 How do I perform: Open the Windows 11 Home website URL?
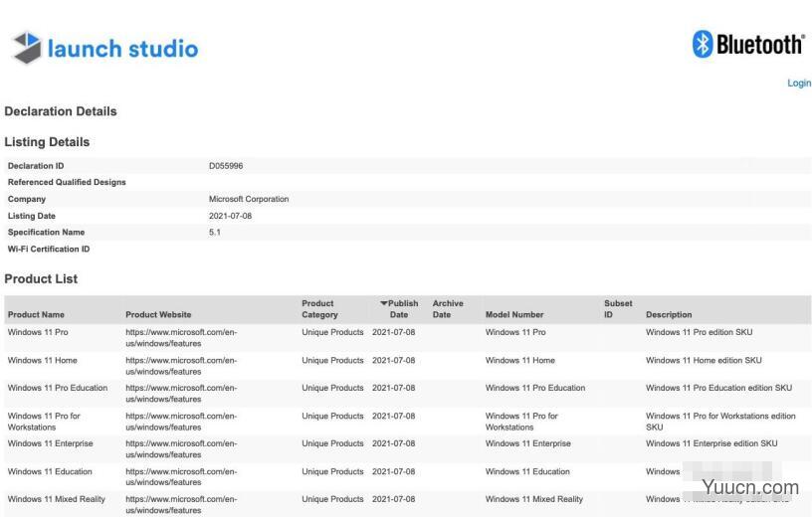181,366
